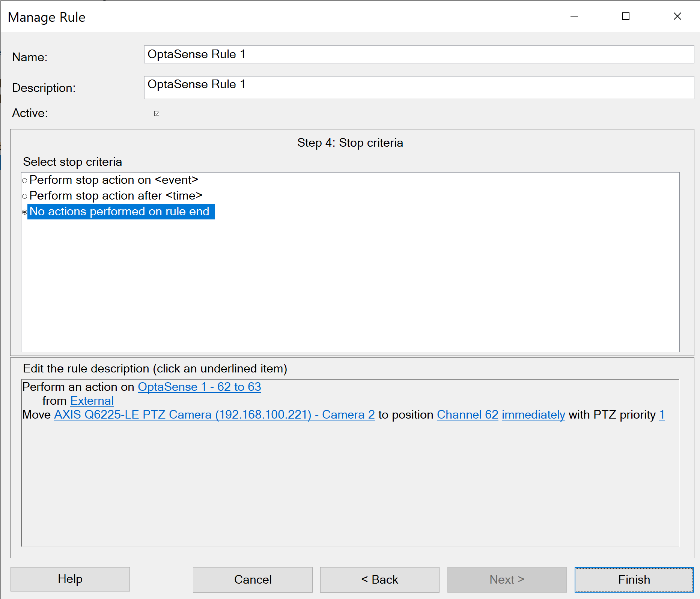Viewport: 700px width, 599px height.
Task: Click the 'immediately' timing link
Action: click(533, 414)
